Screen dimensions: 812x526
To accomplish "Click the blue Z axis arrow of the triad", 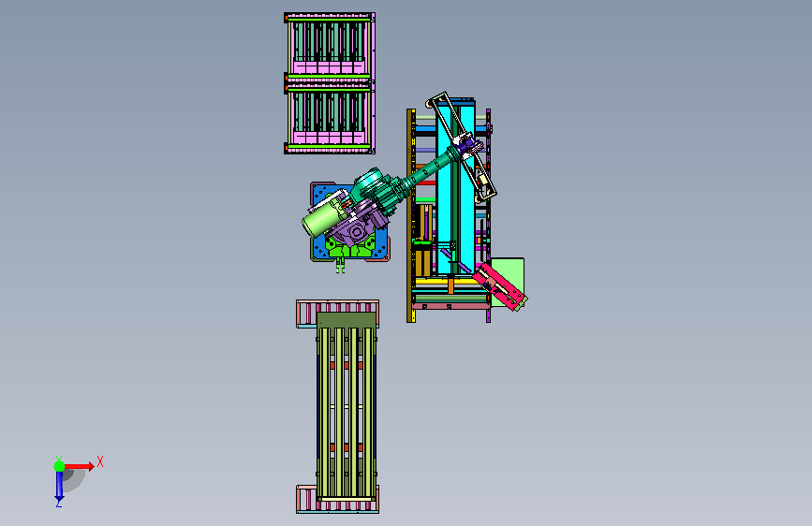I will [59, 486].
